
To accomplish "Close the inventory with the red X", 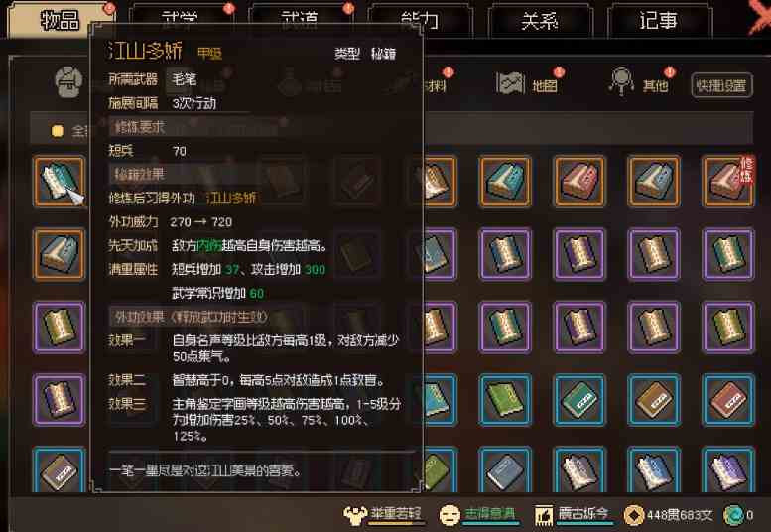I will click(x=758, y=17).
